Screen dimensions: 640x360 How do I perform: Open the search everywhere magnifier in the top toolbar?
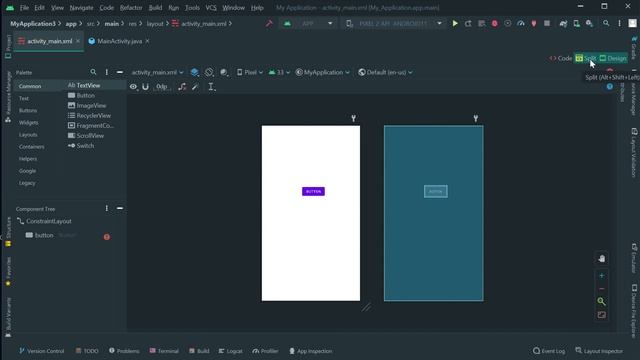606,24
